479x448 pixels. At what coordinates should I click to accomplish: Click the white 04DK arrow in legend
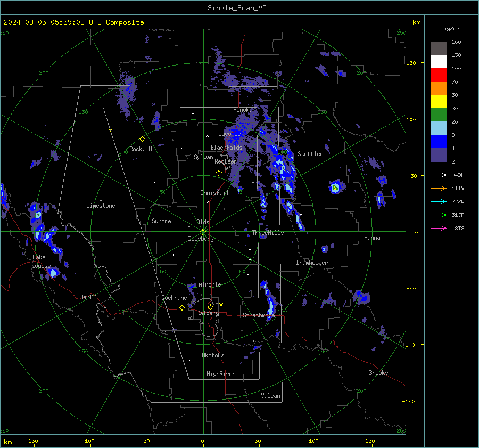point(439,175)
